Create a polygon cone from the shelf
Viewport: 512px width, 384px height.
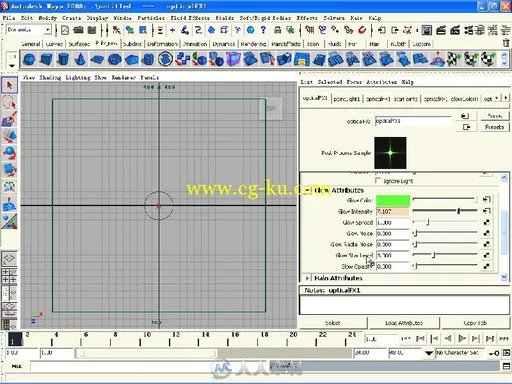point(80,60)
